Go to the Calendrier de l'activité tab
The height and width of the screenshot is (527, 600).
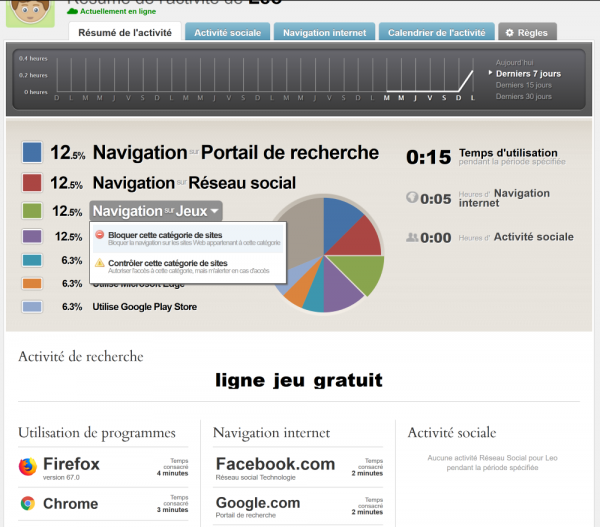pyautogui.click(x=437, y=32)
